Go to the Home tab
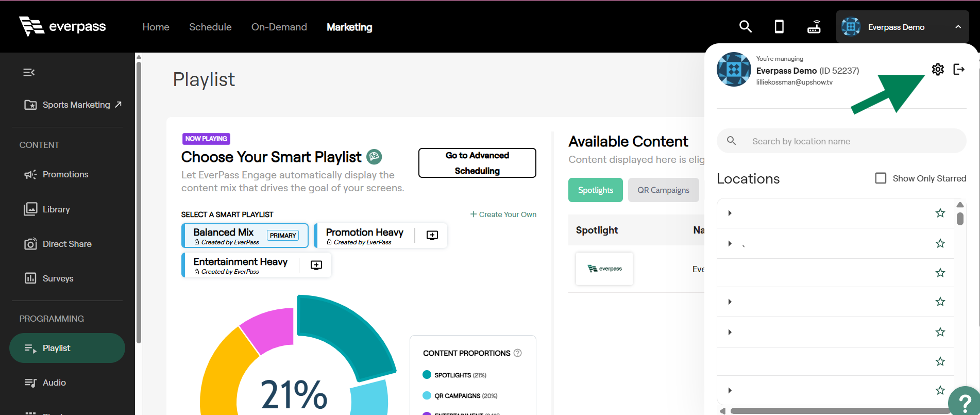This screenshot has width=980, height=415. point(156,27)
